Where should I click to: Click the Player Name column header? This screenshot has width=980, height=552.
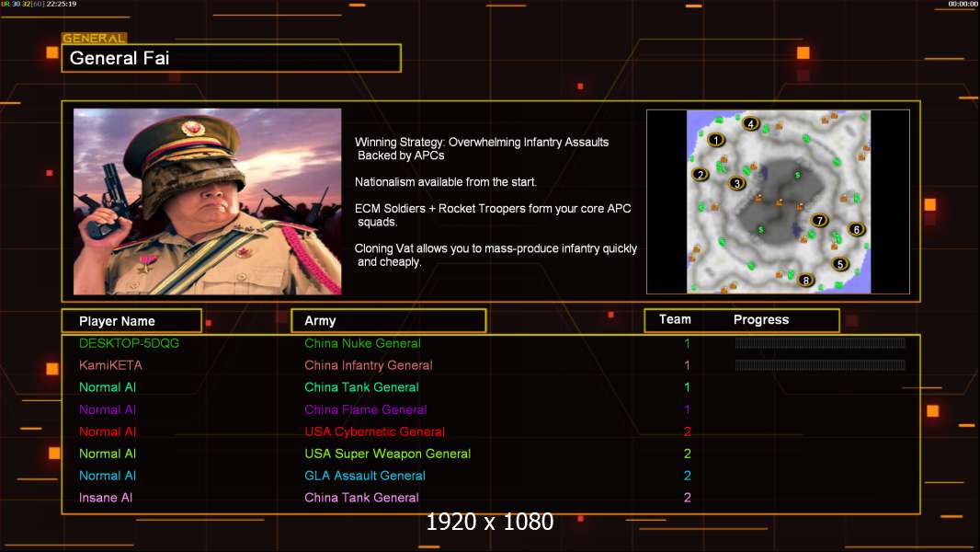(131, 321)
